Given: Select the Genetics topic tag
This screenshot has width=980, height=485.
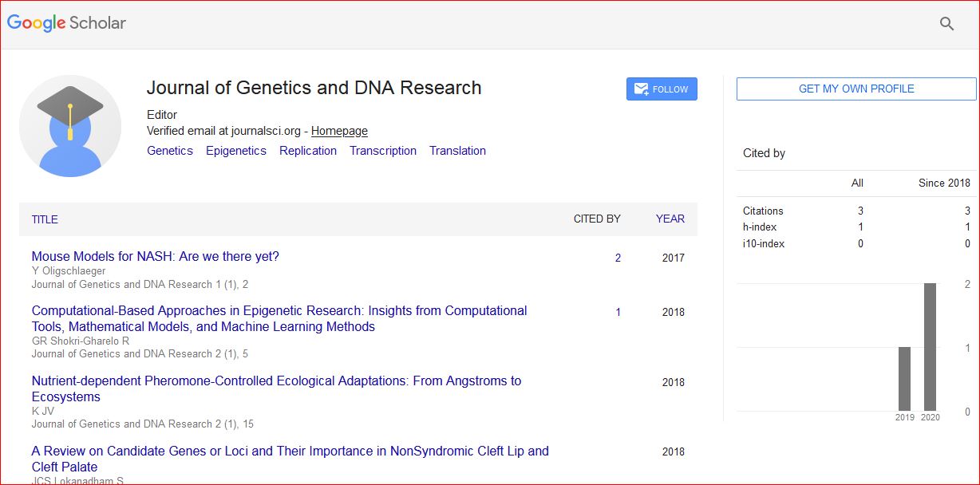Looking at the screenshot, I should 170,151.
